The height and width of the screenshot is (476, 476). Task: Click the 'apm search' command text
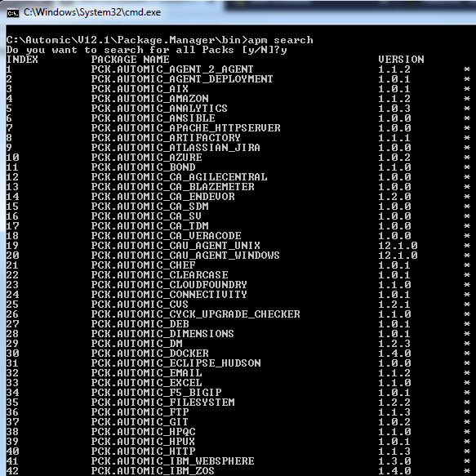coord(281,40)
